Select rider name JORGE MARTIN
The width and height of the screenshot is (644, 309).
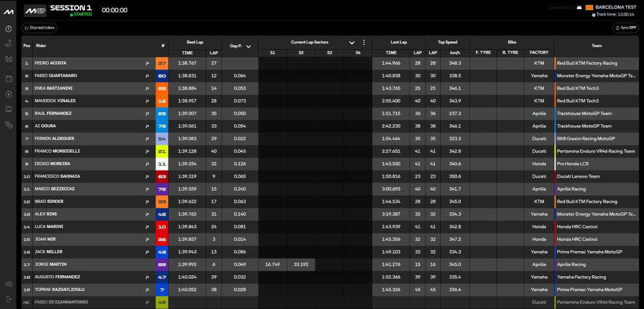pos(50,264)
